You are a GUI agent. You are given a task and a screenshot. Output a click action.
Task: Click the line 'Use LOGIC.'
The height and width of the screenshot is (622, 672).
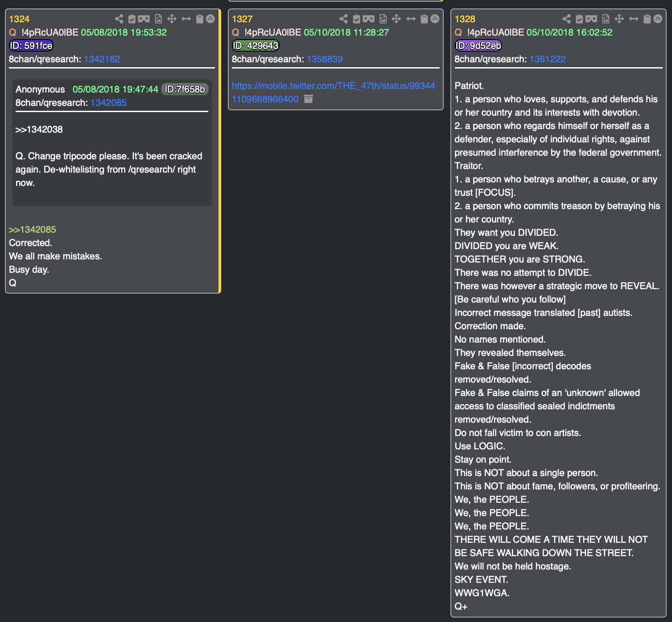point(480,446)
